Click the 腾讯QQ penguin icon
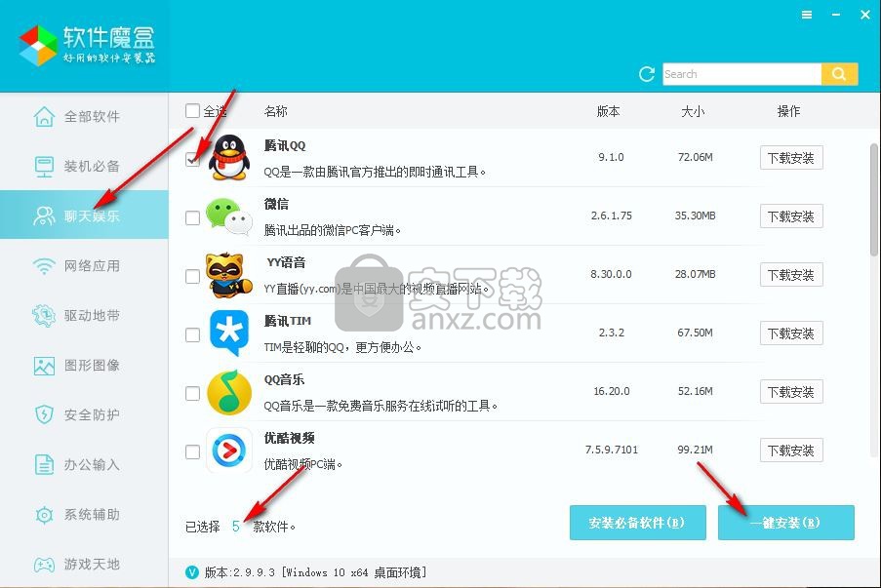Viewport: 881px width, 588px height. coord(228,157)
